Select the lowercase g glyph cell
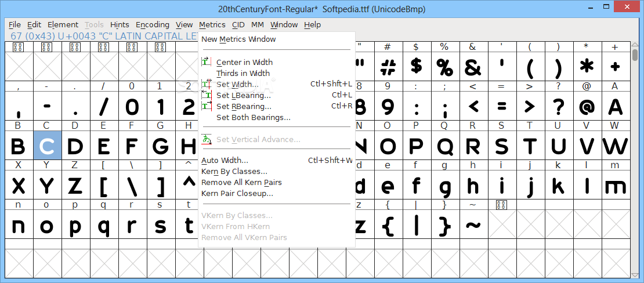The height and width of the screenshot is (283, 644). tap(444, 185)
